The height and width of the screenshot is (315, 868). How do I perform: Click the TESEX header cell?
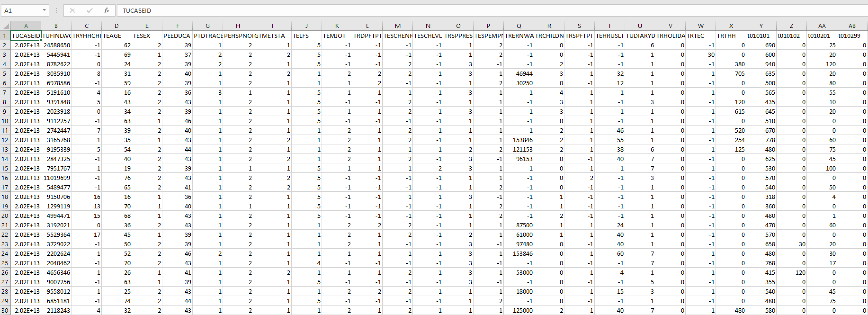coord(147,36)
